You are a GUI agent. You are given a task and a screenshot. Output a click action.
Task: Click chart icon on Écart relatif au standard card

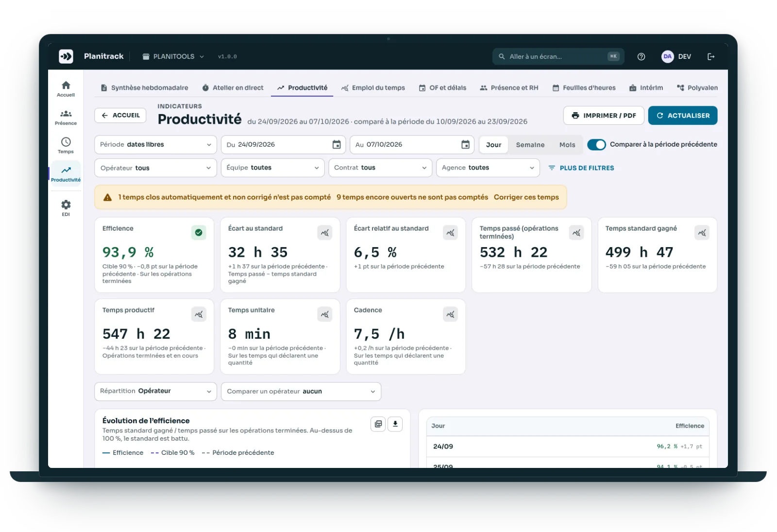pos(451,233)
